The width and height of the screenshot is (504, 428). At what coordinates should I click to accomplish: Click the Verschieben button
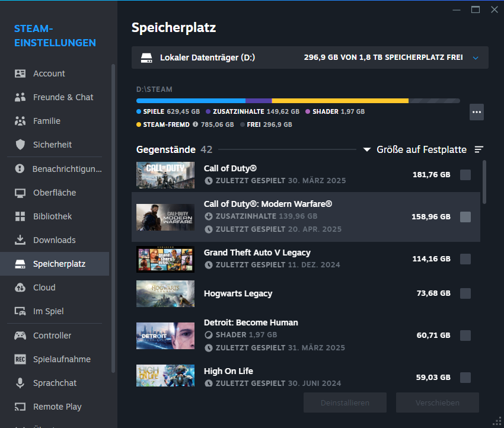(x=438, y=403)
